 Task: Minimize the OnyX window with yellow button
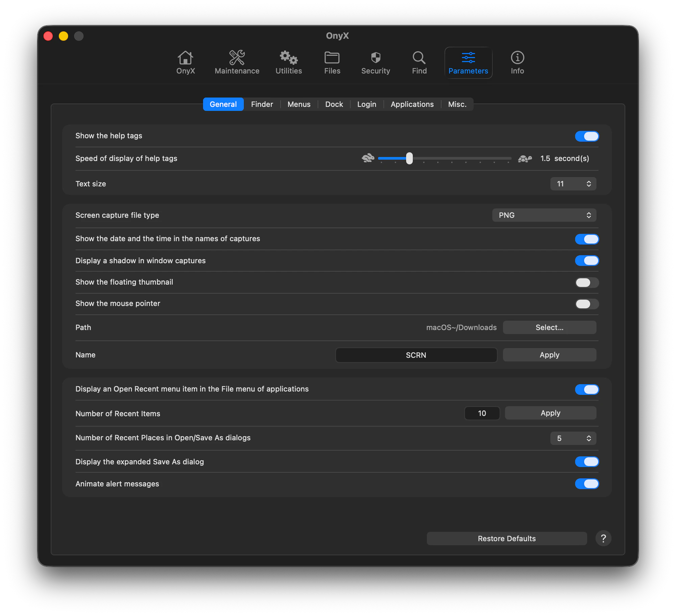[x=63, y=36]
